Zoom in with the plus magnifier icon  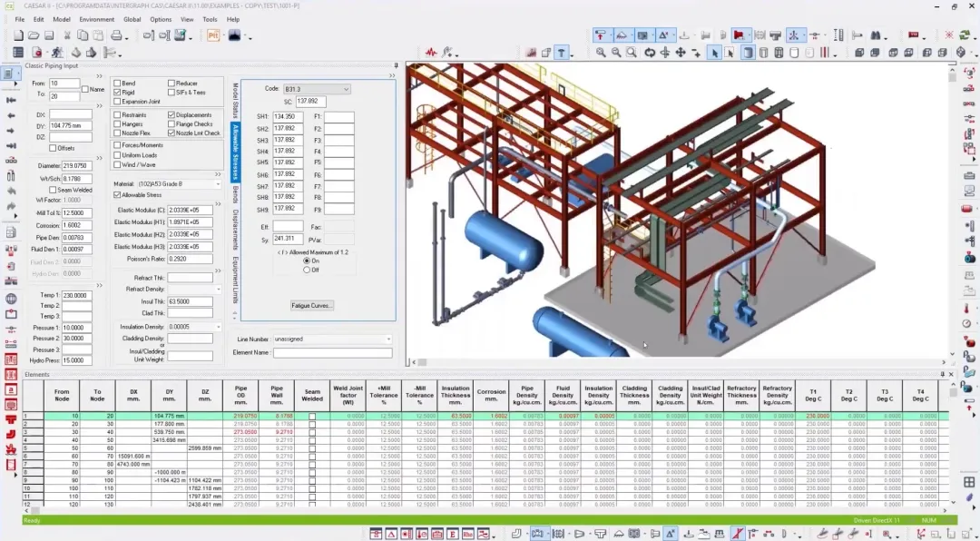click(601, 53)
